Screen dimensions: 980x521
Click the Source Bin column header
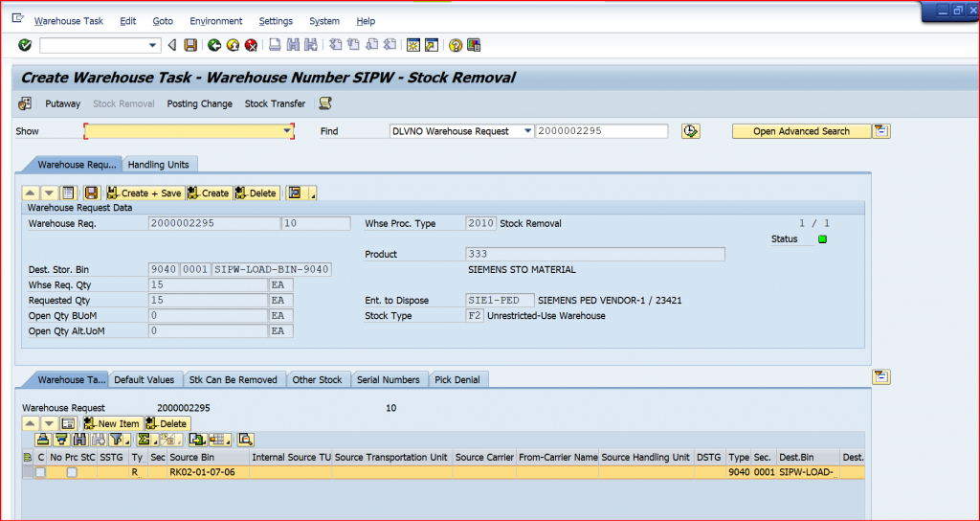(208, 457)
